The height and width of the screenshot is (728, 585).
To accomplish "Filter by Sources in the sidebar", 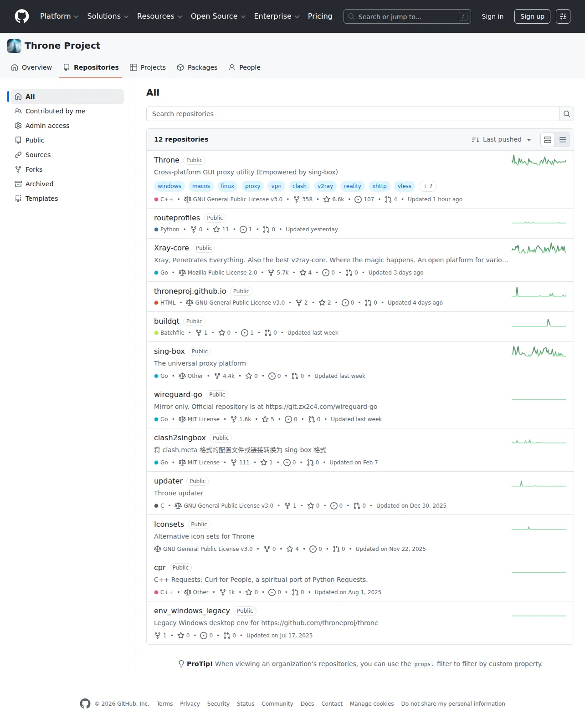I will 67,155.
